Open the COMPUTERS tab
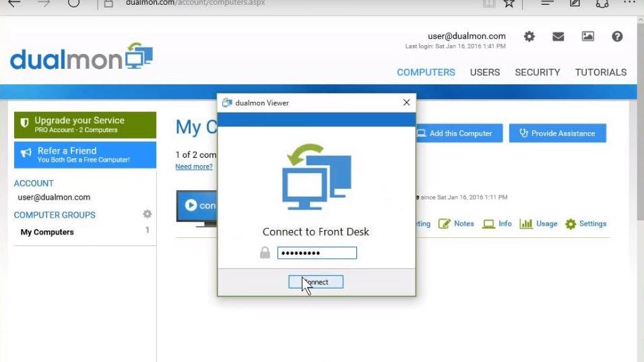Viewport: 644px width, 362px height. (x=426, y=72)
